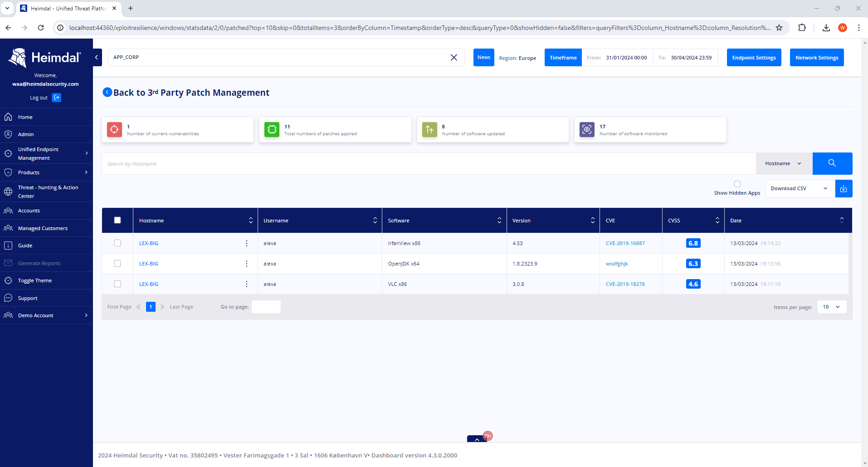This screenshot has width=868, height=467.
Task: Clear the APP_CORP customer filter
Action: tap(454, 57)
